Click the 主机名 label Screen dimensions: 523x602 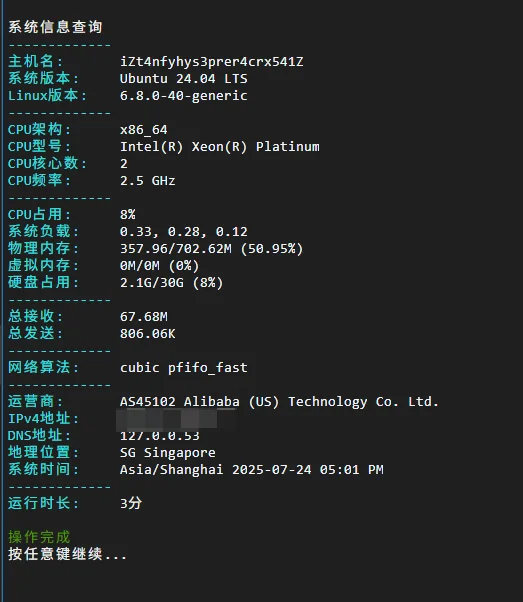(x=35, y=61)
